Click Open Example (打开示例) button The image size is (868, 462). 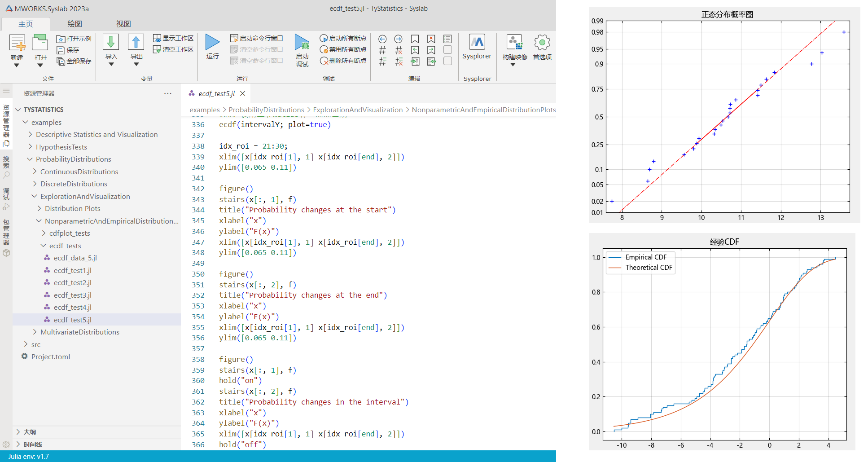(74, 39)
